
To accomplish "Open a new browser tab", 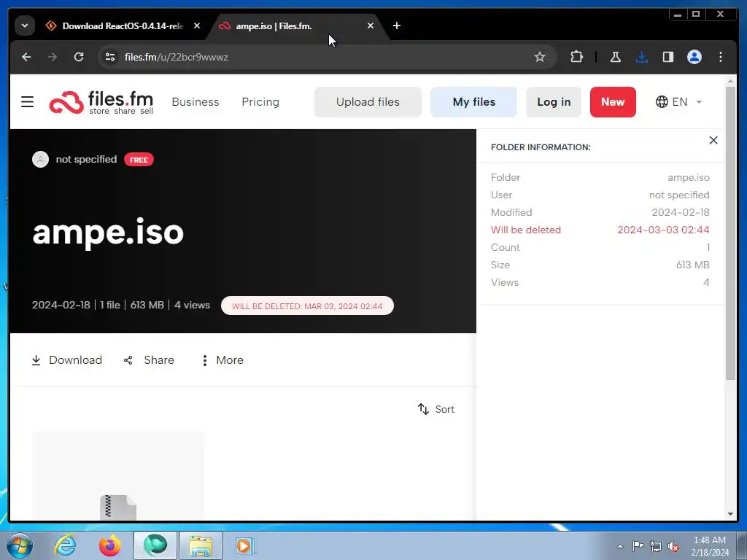I will click(396, 26).
